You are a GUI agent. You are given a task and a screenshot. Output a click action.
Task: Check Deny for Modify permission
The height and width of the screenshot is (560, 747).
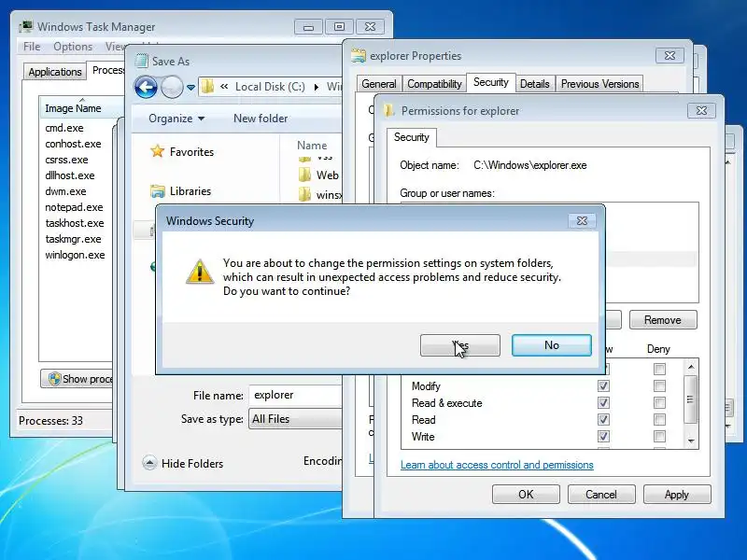pos(659,385)
